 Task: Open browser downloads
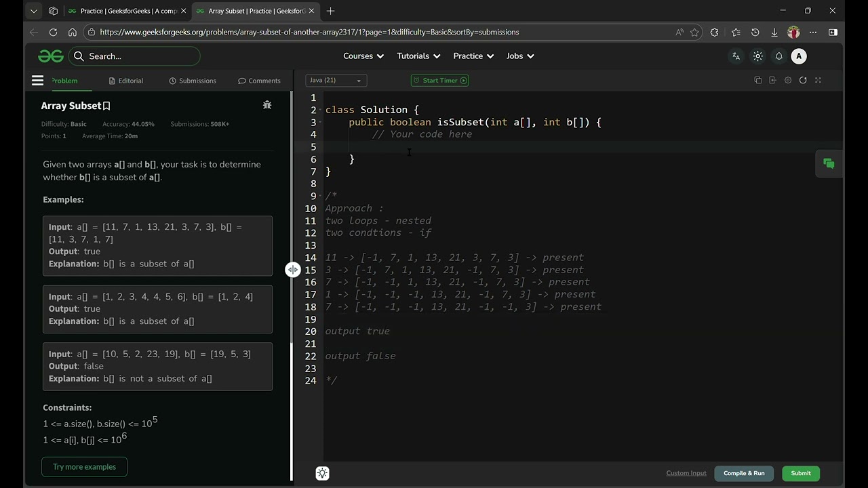tap(774, 32)
